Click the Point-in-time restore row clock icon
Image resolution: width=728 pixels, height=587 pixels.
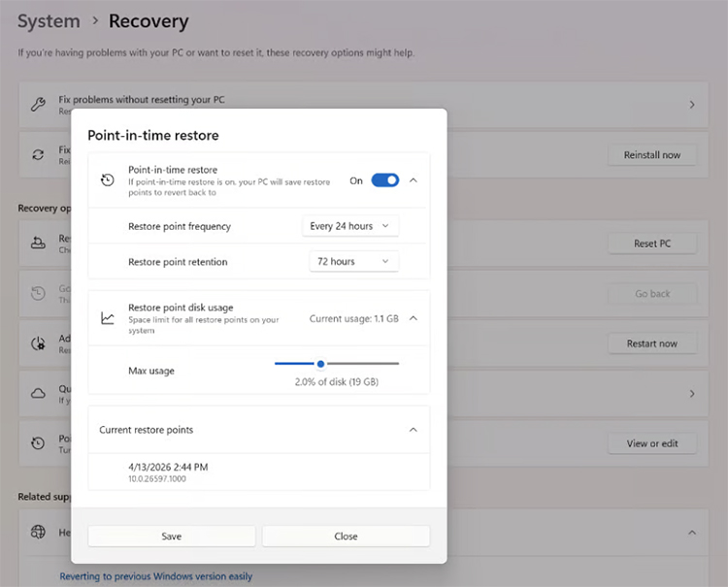38,443
